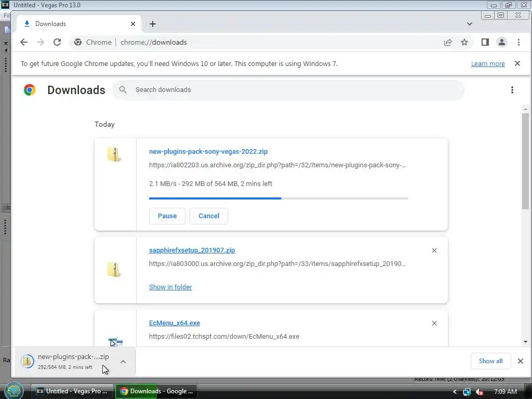Viewport: 532px width, 399px height.
Task: Bookmark this page with the star
Action: (x=464, y=42)
